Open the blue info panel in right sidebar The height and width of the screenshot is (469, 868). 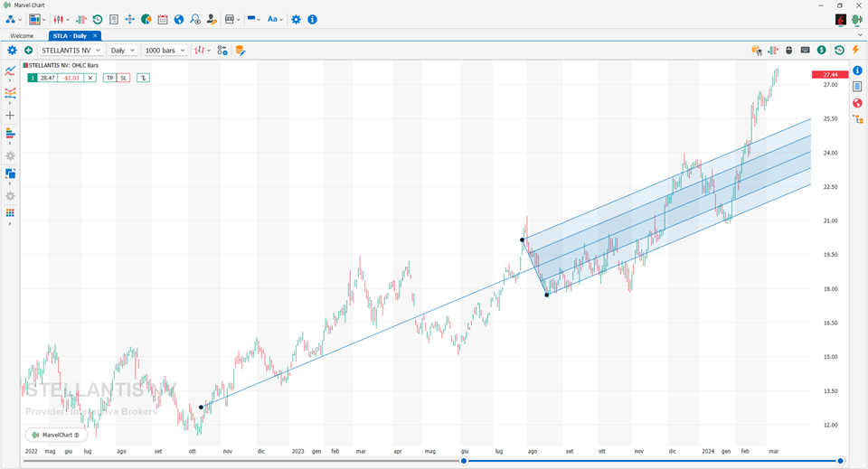[857, 70]
